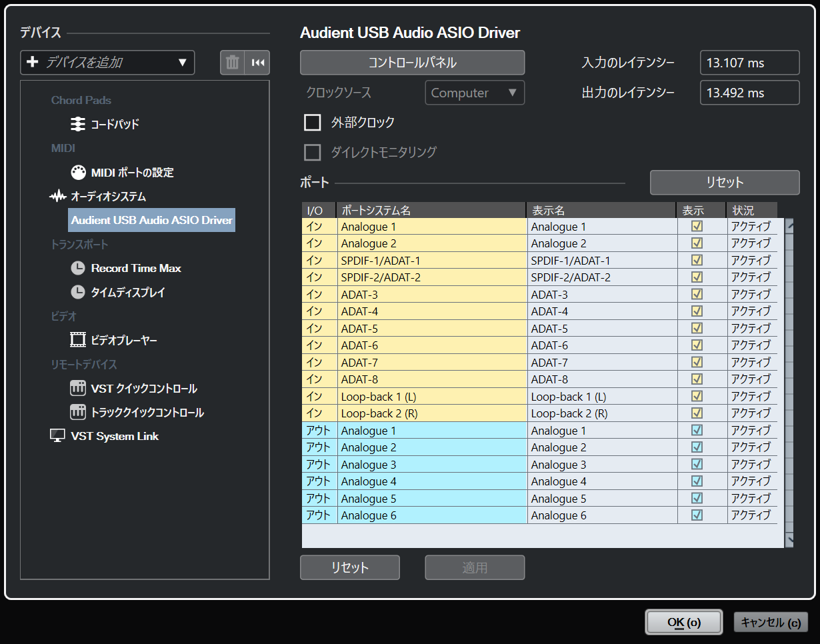Image resolution: width=820 pixels, height=644 pixels.
Task: Click the 入力のレイテンシー value field
Action: (750, 63)
